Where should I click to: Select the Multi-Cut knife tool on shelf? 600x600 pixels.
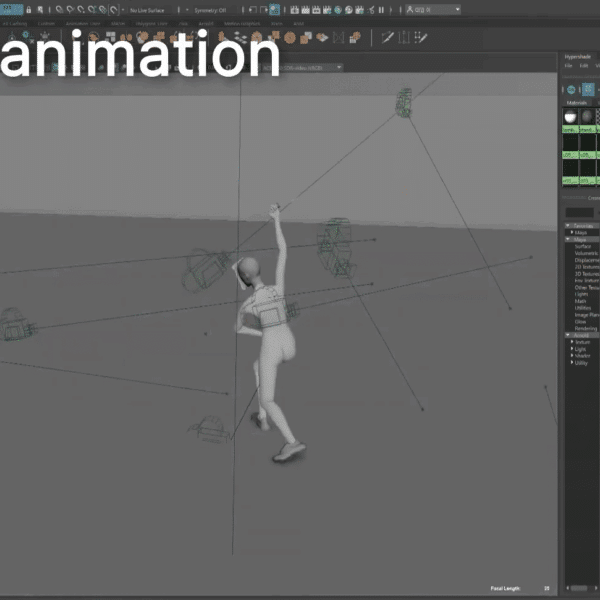(x=388, y=37)
